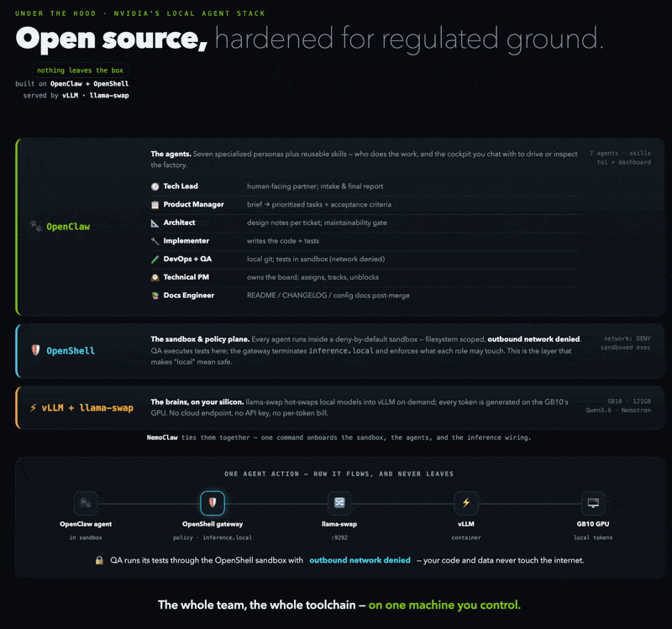Click the vLLM lightning node icon
Screen dimensions: 672x629
pyautogui.click(x=466, y=503)
